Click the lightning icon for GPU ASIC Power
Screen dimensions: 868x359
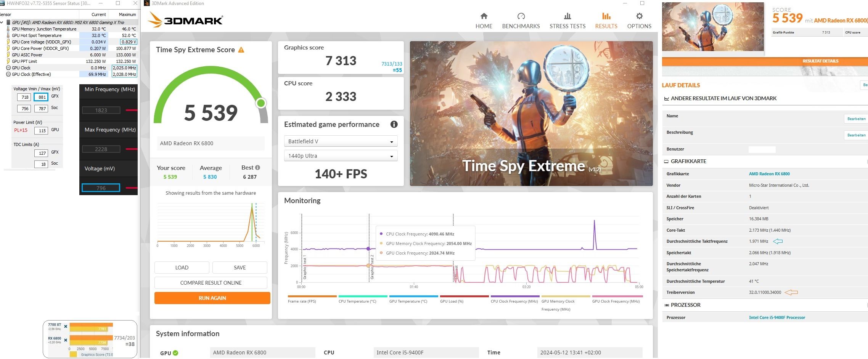tap(8, 55)
